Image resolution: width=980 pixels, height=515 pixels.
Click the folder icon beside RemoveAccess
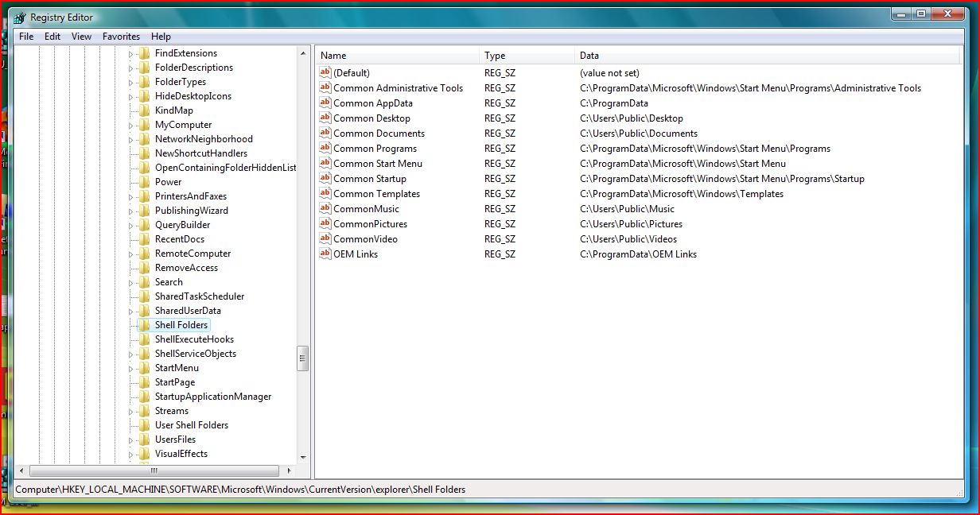pos(144,268)
